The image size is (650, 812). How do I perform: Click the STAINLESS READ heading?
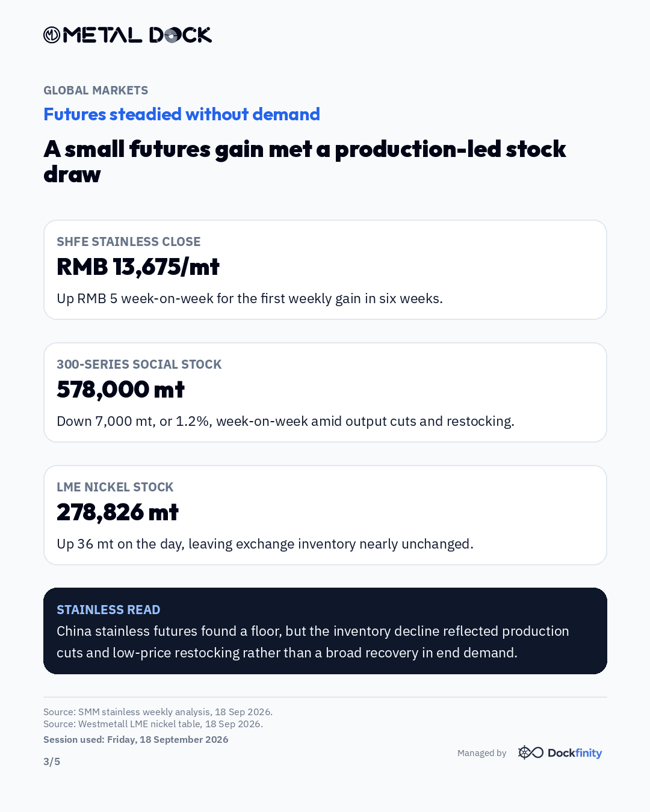[108, 610]
